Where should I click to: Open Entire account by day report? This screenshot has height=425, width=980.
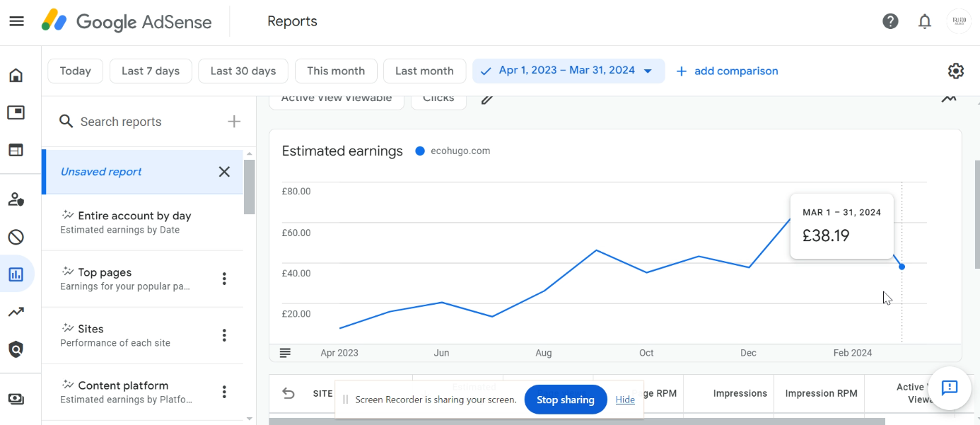(x=142, y=222)
